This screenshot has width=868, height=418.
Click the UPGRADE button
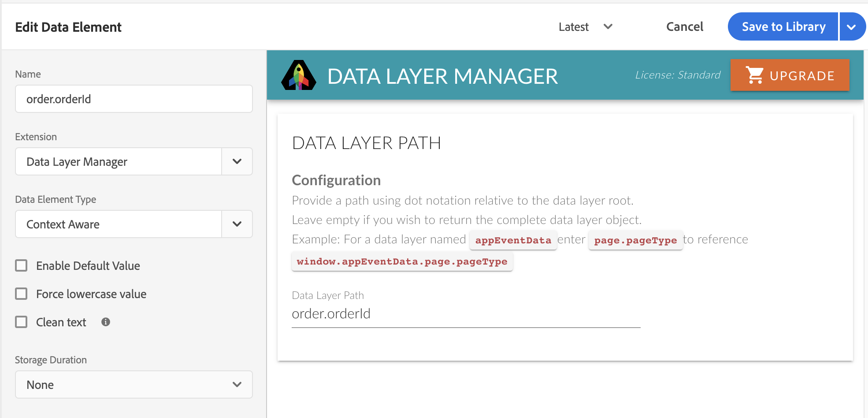789,75
